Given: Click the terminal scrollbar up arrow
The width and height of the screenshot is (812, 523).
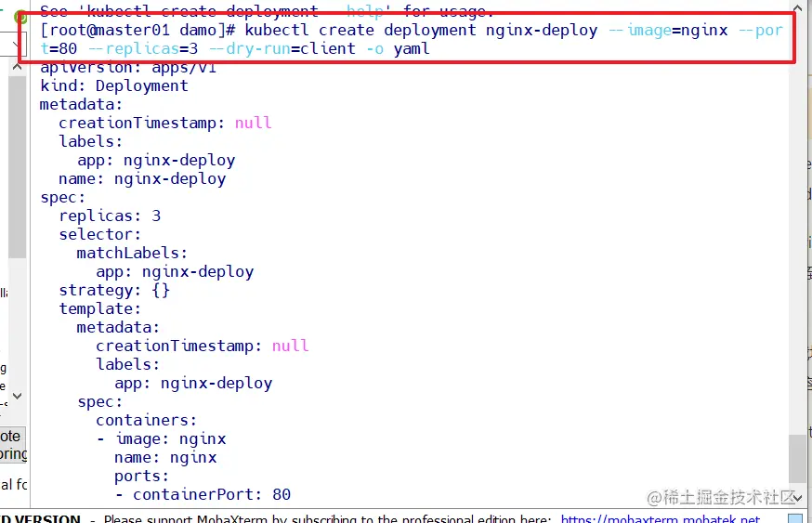Looking at the screenshot, I should 797,7.
